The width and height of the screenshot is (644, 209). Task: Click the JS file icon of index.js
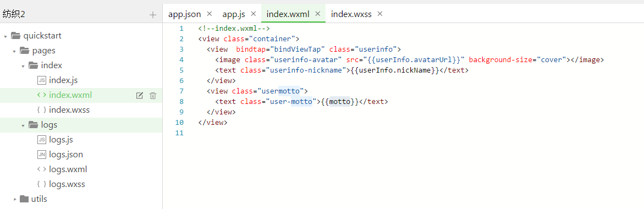point(41,80)
